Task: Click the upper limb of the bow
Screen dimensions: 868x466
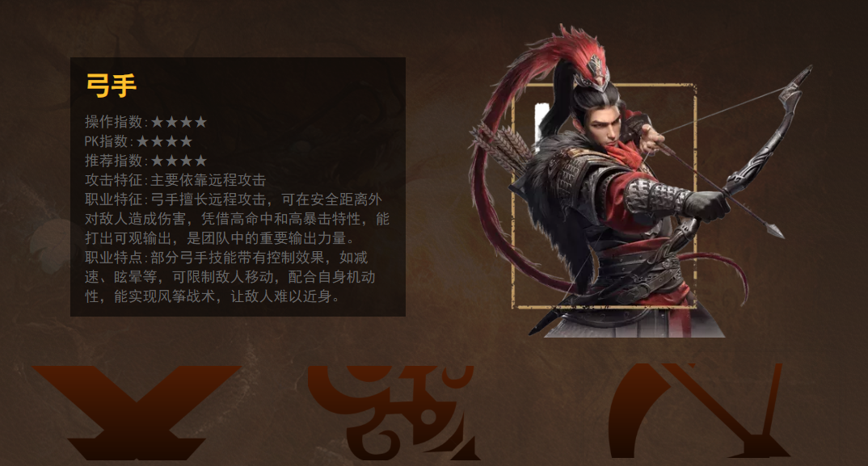Action: pyautogui.click(x=786, y=111)
